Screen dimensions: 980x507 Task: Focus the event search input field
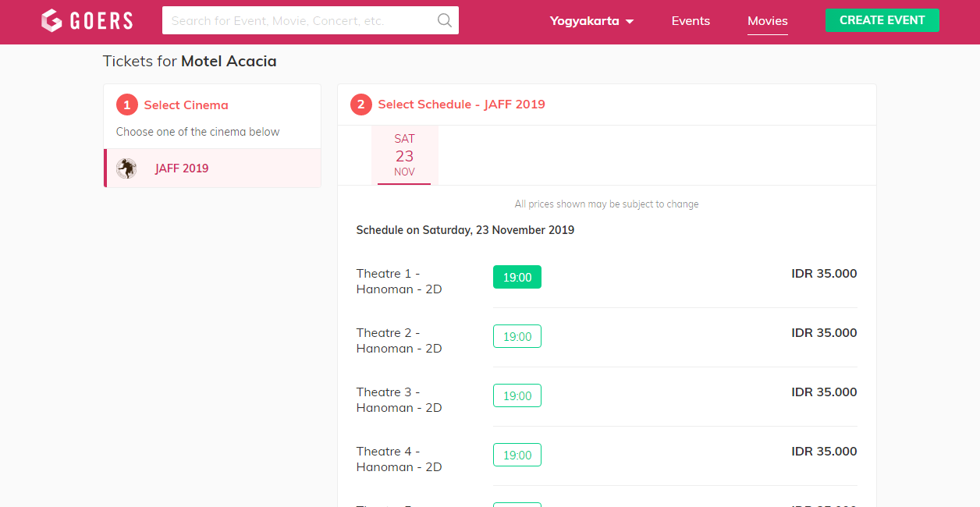[300, 20]
